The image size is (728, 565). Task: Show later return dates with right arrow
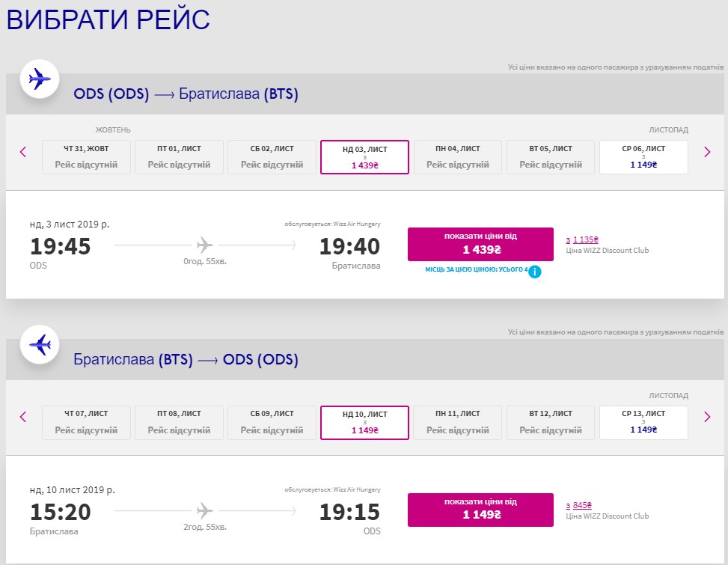click(x=707, y=417)
